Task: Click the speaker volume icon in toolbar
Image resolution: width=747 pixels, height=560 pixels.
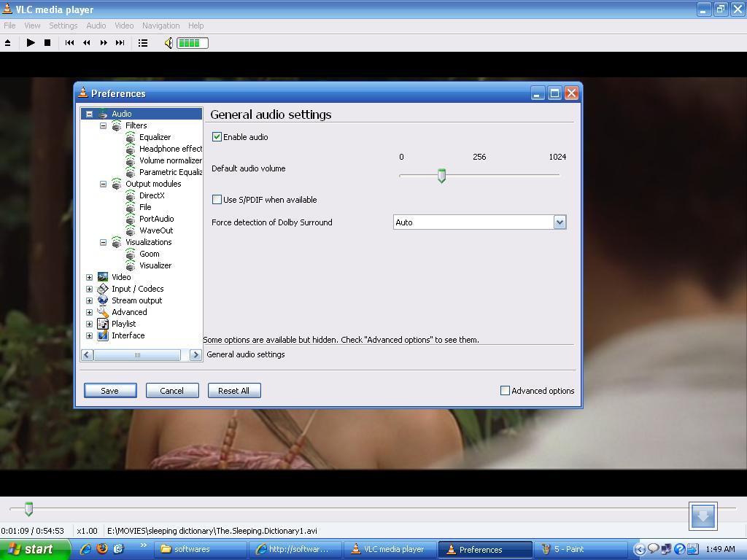Action: pos(168,42)
